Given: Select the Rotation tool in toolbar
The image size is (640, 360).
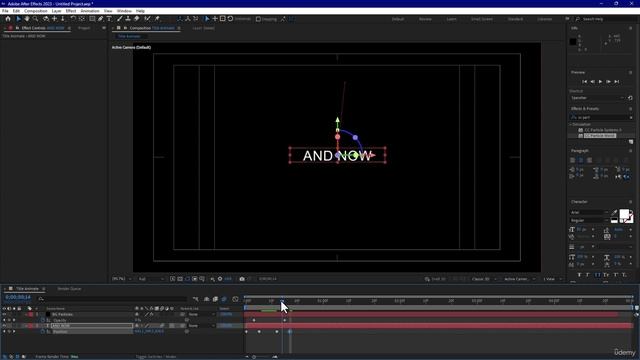Looking at the screenshot, I should pyautogui.click(x=73, y=19).
